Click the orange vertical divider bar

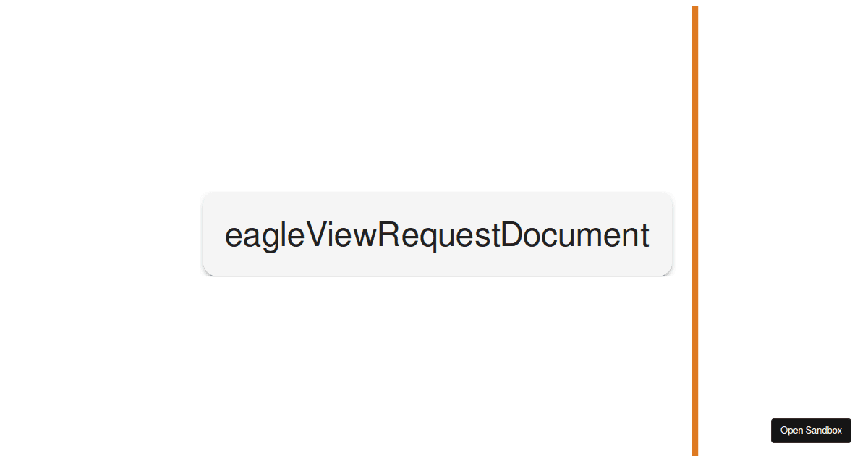coord(695,230)
